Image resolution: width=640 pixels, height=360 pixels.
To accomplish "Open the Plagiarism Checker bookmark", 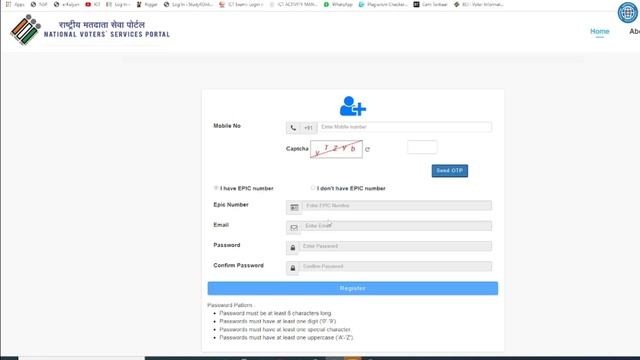I will coord(383,4).
